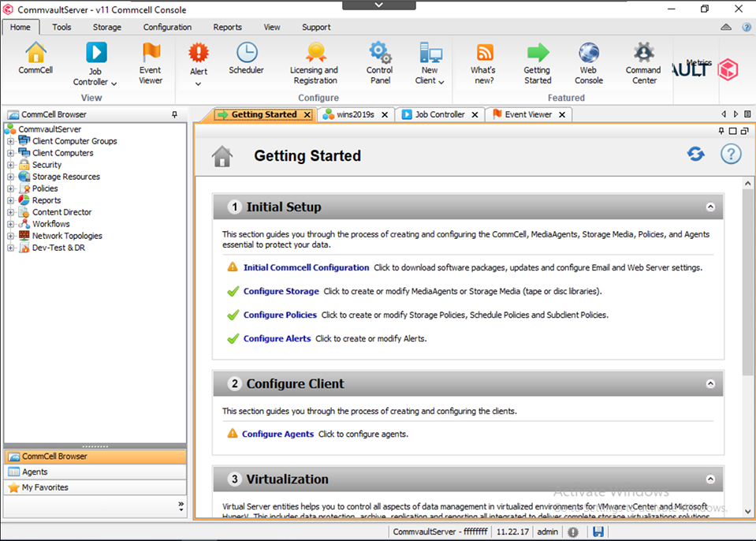Open the Alert dropdown chevron
The image size is (756, 541).
click(198, 84)
